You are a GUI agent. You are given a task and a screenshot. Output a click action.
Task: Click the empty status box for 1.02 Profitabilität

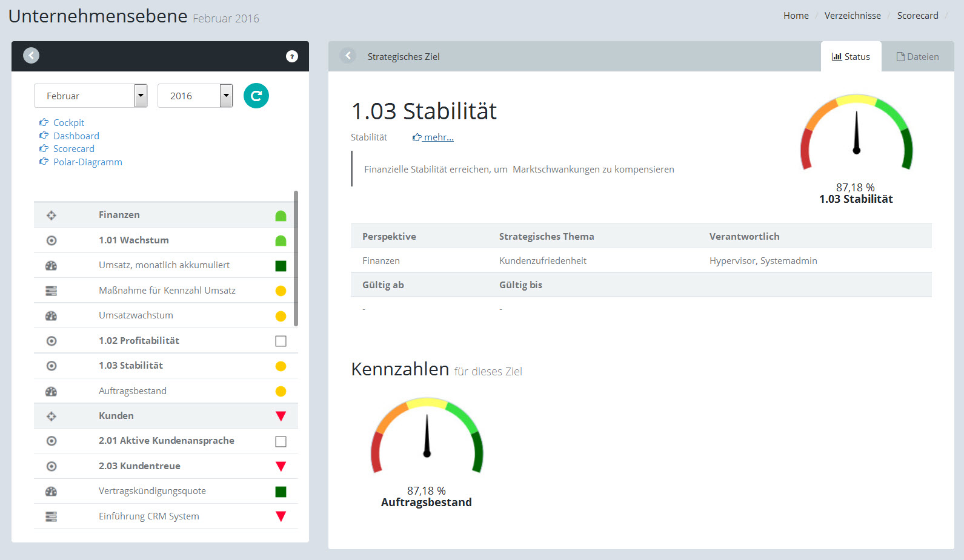coord(281,341)
